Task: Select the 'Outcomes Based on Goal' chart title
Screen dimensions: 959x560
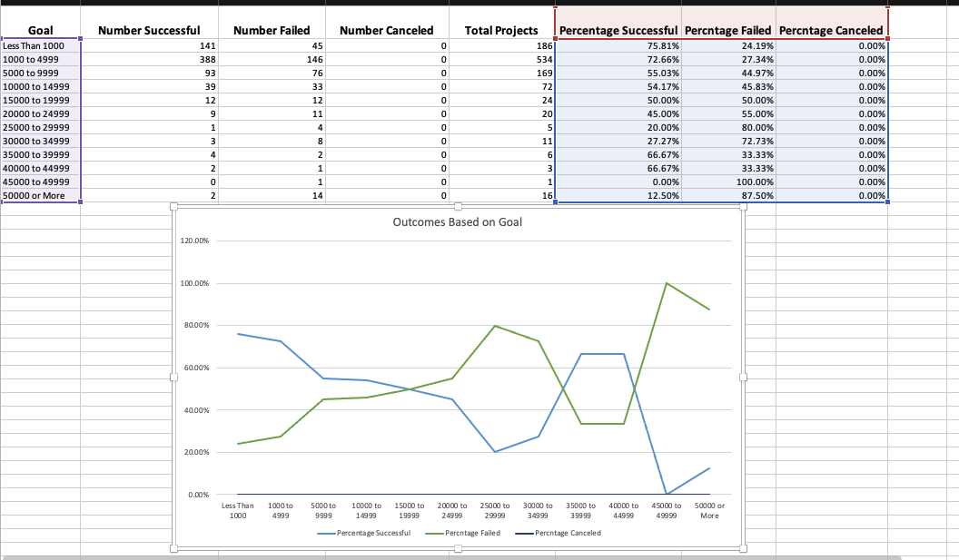Action: (458, 222)
